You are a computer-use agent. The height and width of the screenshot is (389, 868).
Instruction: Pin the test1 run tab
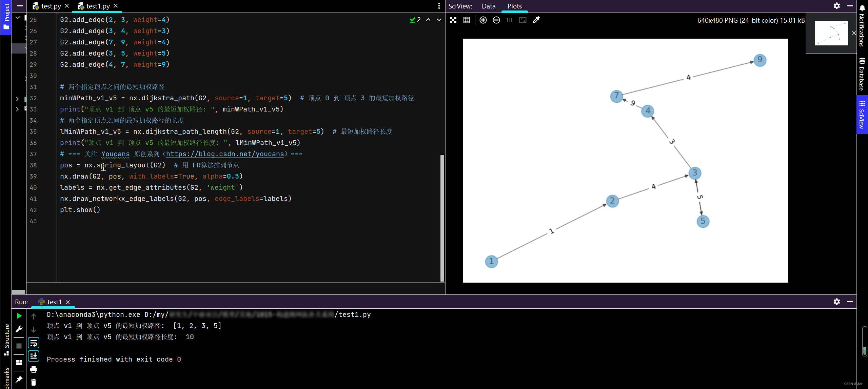(19, 379)
